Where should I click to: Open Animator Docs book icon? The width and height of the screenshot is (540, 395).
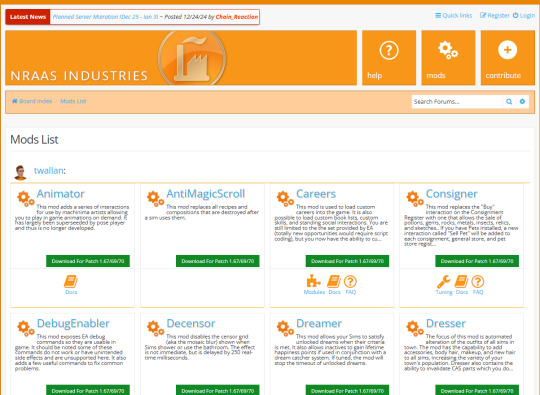point(71,282)
